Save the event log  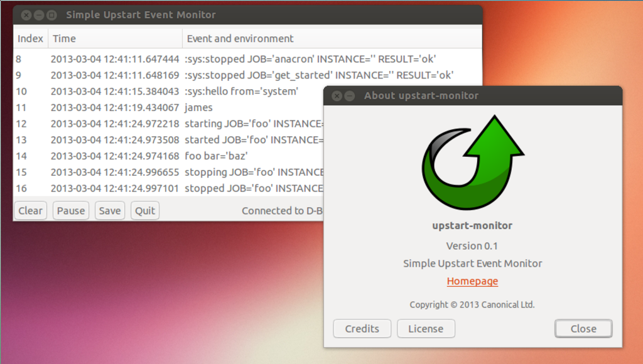tap(109, 211)
